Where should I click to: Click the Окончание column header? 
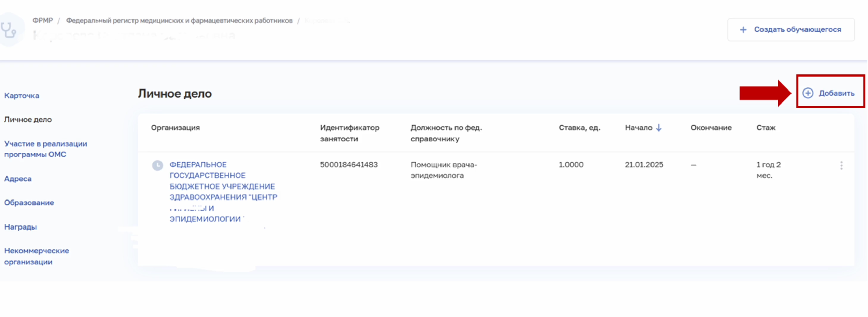(711, 128)
